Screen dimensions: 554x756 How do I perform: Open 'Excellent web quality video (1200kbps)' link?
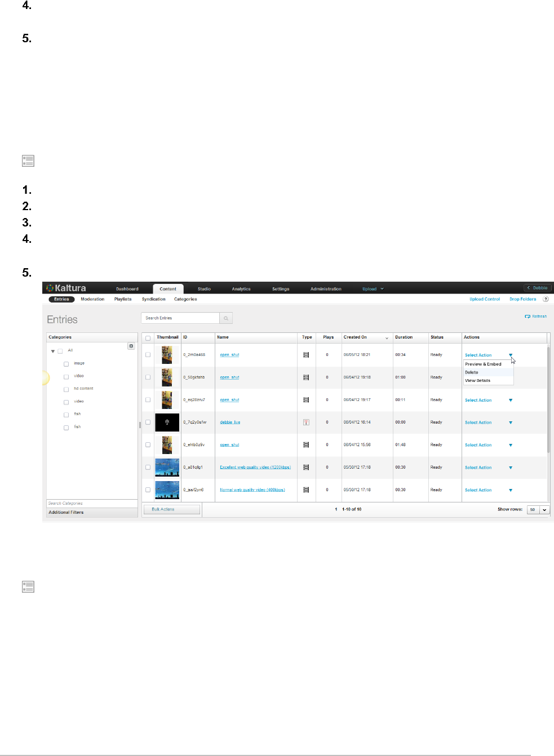point(255,468)
